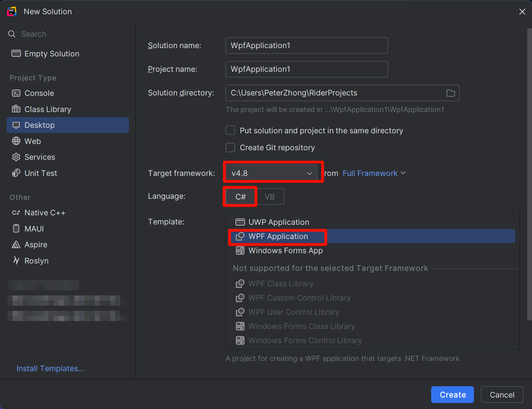This screenshot has width=532, height=409.
Task: Click Windows Forms Control Library icon
Action: 240,340
